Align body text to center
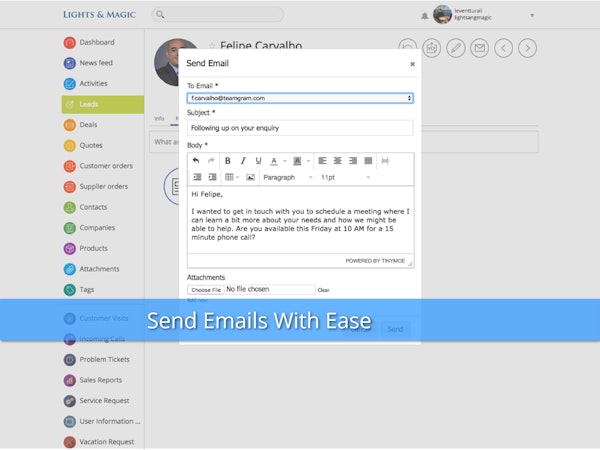Image resolution: width=600 pixels, height=450 pixels. pyautogui.click(x=338, y=160)
